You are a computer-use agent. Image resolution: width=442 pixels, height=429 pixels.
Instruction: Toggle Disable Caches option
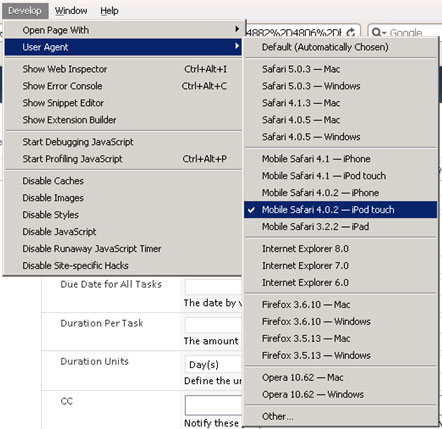123,181
